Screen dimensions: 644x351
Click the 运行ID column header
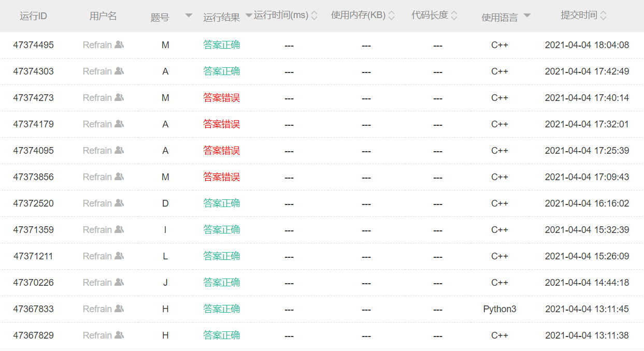tap(33, 16)
